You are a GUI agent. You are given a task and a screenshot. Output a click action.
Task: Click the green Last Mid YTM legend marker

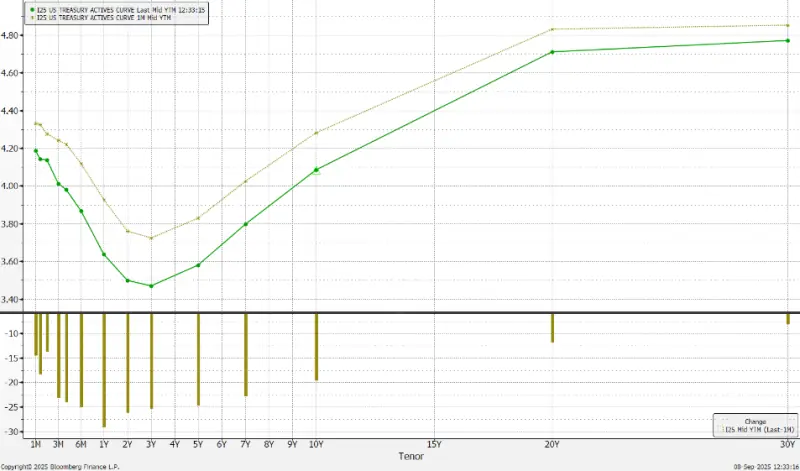33,9
